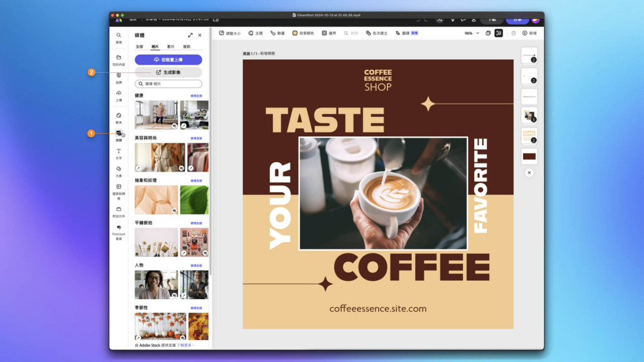Select the coffee photo layer thumbnail

[529, 116]
